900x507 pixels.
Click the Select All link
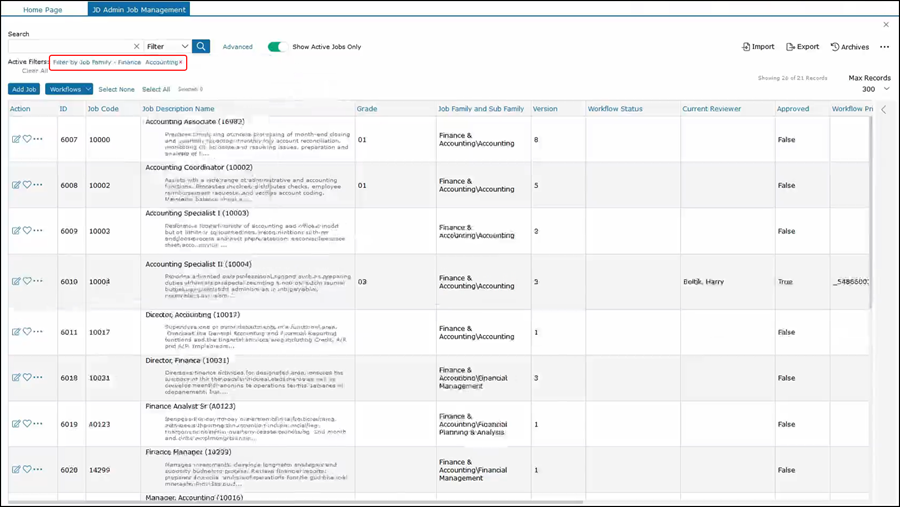[156, 89]
